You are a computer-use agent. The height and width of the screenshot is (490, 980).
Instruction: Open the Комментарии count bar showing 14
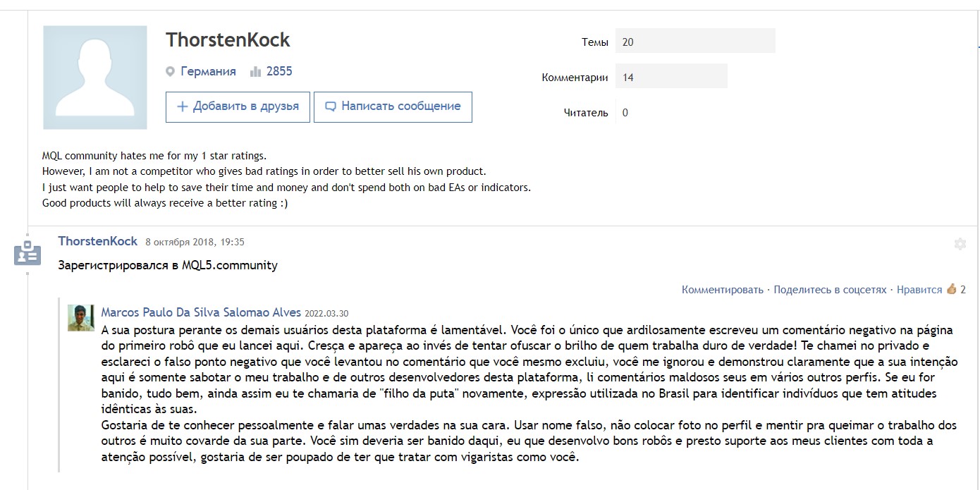coord(671,77)
